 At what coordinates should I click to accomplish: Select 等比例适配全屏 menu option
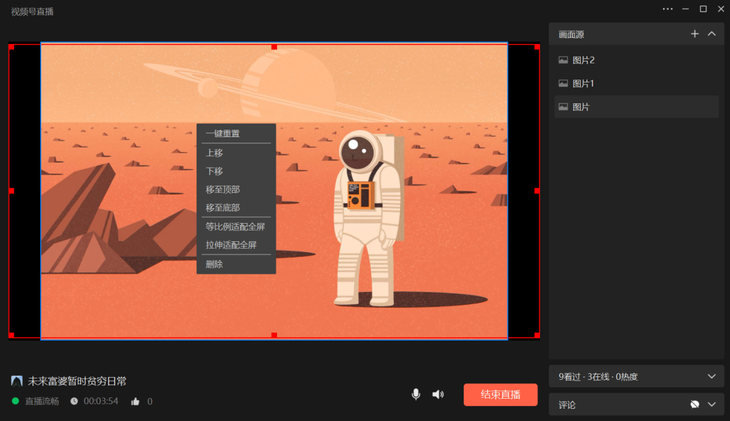tap(236, 226)
